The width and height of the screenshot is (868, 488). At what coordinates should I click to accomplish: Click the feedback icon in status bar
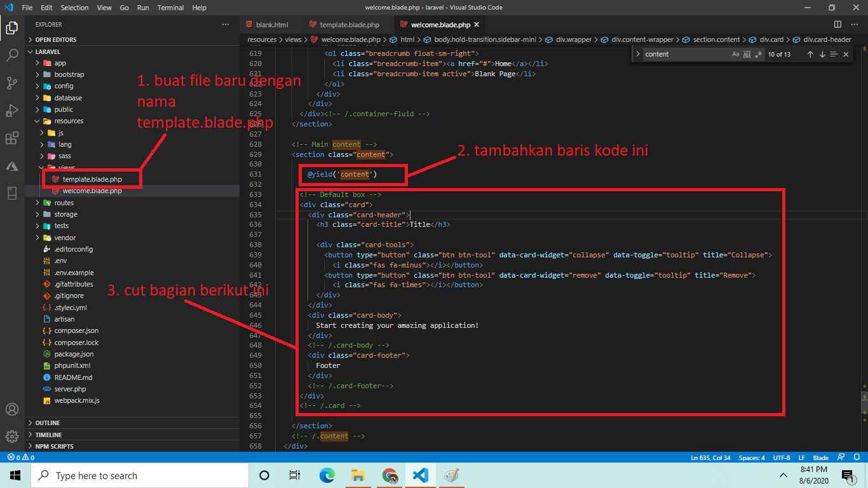841,457
